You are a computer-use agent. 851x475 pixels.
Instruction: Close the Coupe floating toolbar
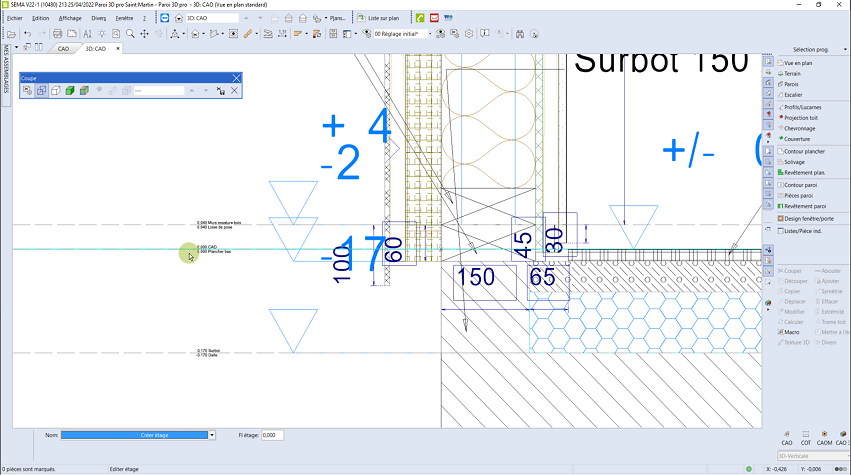pos(236,77)
